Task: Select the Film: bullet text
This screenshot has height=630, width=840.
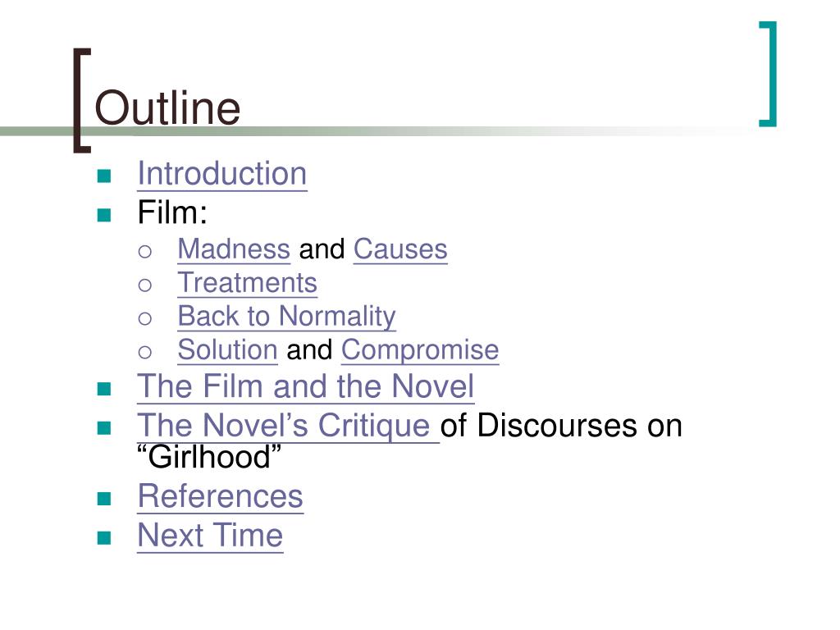Action: tap(172, 212)
